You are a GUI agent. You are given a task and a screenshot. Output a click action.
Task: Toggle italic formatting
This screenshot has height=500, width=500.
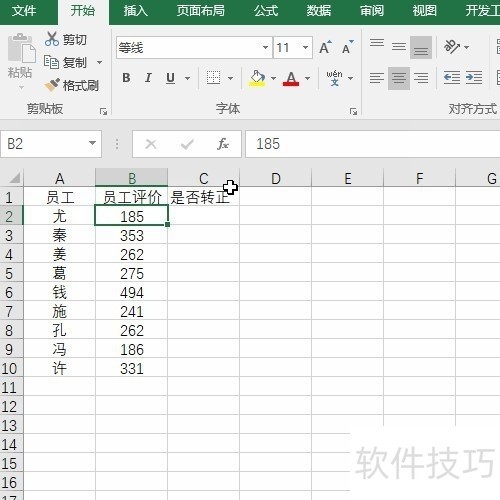(x=148, y=78)
